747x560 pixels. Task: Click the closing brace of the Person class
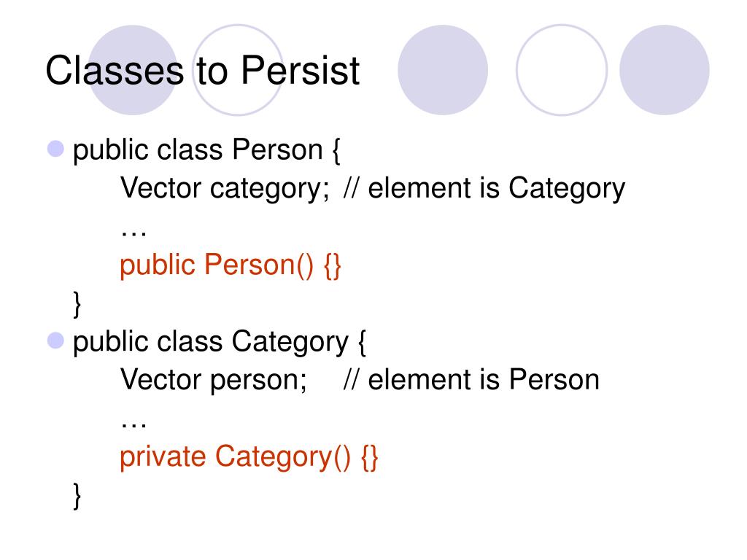pos(77,304)
